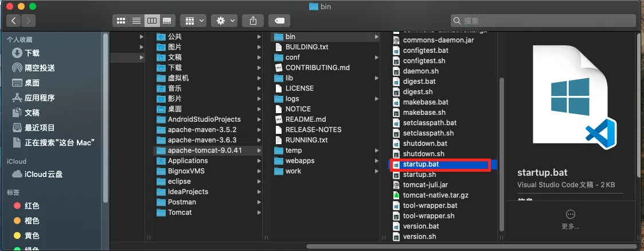The width and height of the screenshot is (644, 251).
Task: Expand the Postman folder arrow
Action: pyautogui.click(x=259, y=202)
